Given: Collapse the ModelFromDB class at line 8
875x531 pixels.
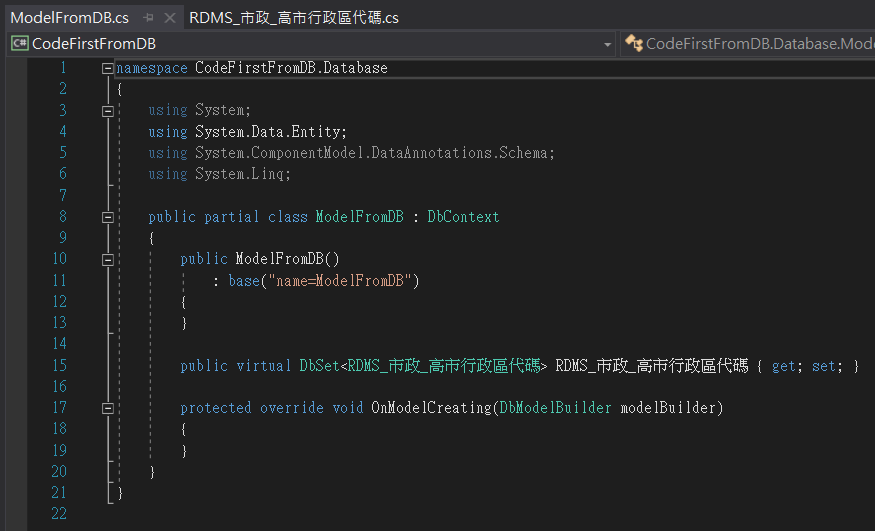Looking at the screenshot, I should pyautogui.click(x=108, y=217).
